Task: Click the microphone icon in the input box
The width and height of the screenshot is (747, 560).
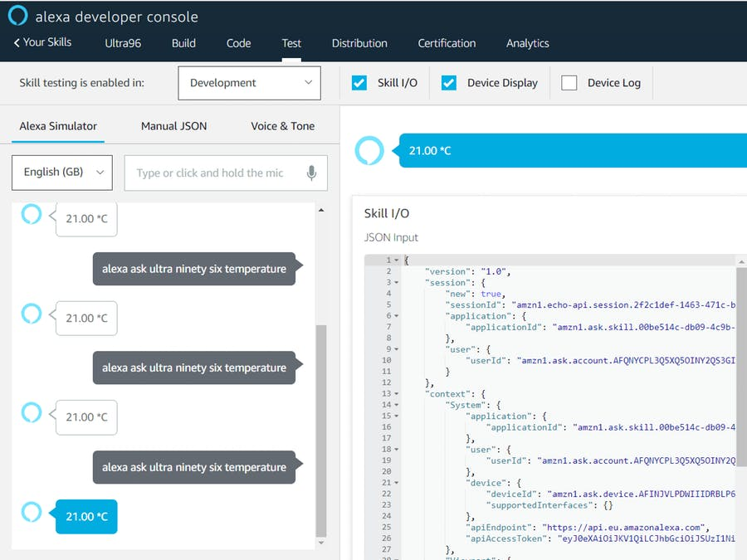Action: pyautogui.click(x=311, y=173)
